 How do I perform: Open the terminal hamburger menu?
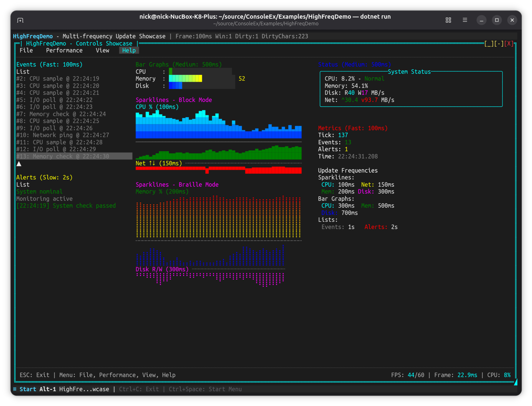(465, 20)
